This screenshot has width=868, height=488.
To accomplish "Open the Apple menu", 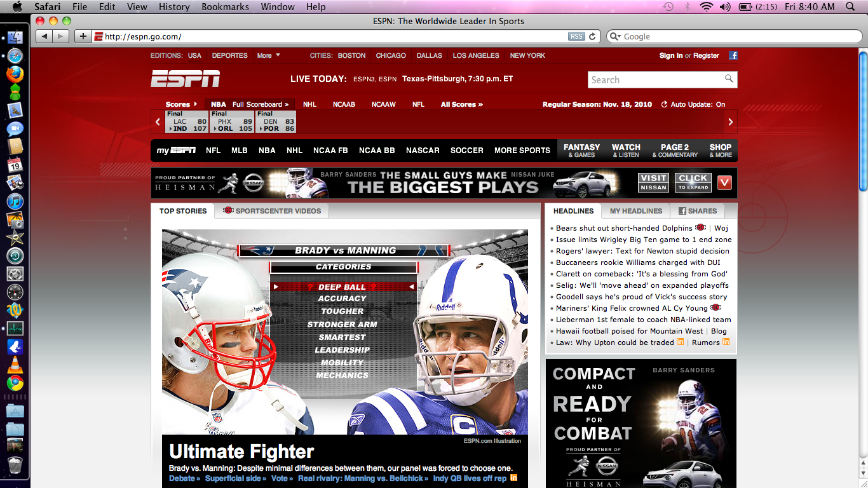I will click(x=17, y=6).
